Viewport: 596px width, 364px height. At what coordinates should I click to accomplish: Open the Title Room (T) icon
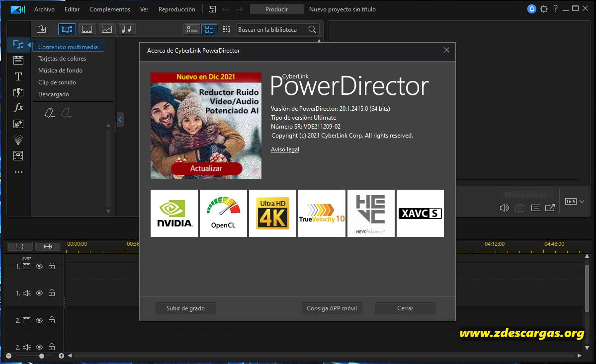pos(18,76)
